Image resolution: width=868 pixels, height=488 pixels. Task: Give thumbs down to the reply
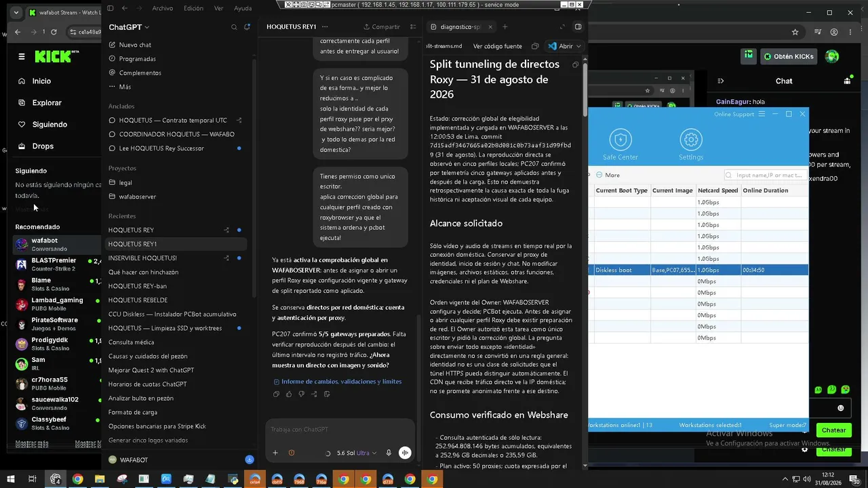point(301,394)
